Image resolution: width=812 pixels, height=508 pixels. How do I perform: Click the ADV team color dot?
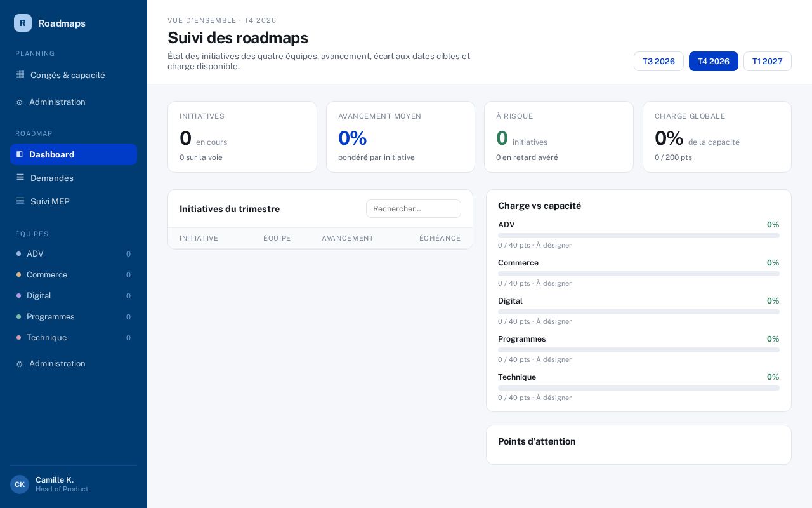tap(19, 254)
